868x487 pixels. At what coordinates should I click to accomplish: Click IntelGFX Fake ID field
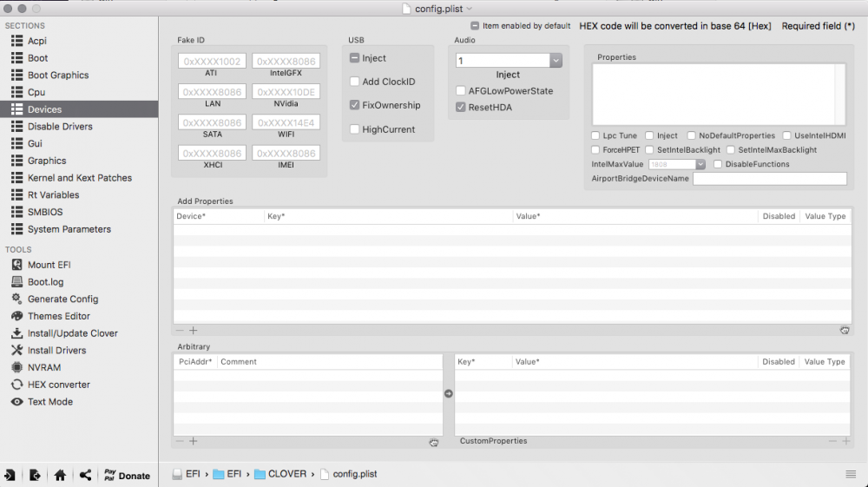tap(286, 61)
